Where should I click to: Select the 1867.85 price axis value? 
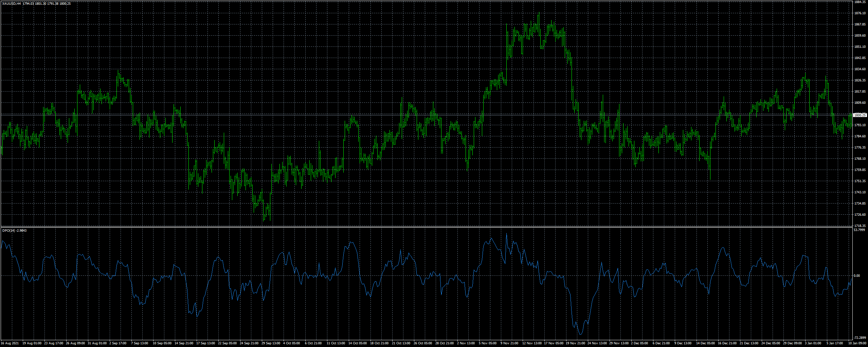(x=860, y=24)
